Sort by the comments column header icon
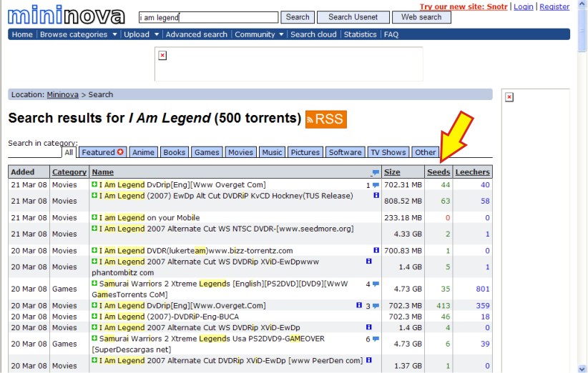Image resolution: width=588 pixels, height=373 pixels. (x=376, y=172)
